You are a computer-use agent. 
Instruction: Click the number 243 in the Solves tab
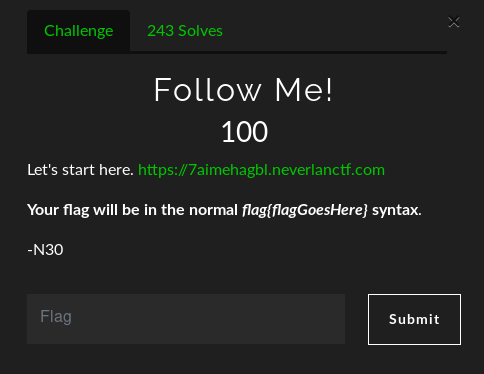click(x=161, y=31)
